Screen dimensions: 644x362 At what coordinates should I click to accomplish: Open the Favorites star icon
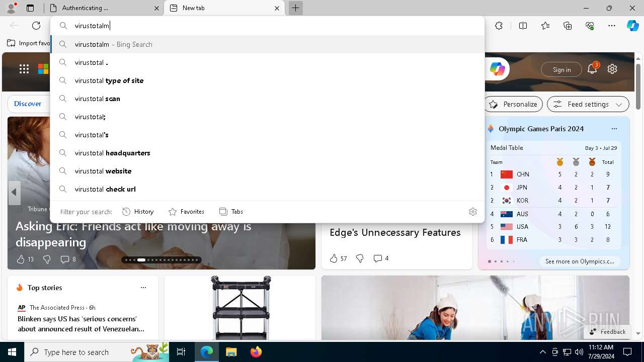click(545, 26)
